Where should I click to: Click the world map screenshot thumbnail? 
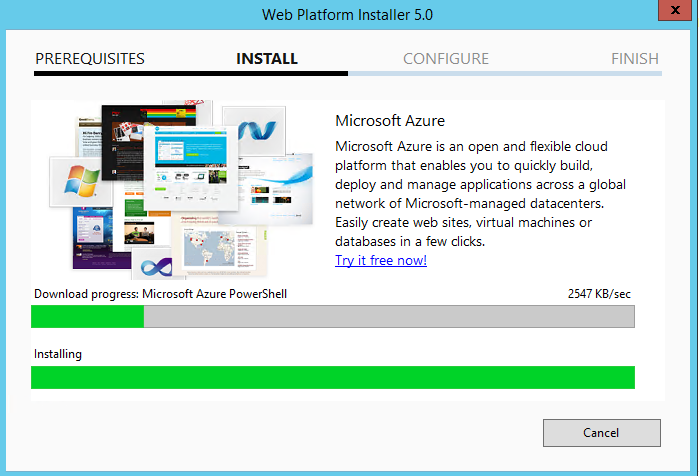click(x=220, y=247)
